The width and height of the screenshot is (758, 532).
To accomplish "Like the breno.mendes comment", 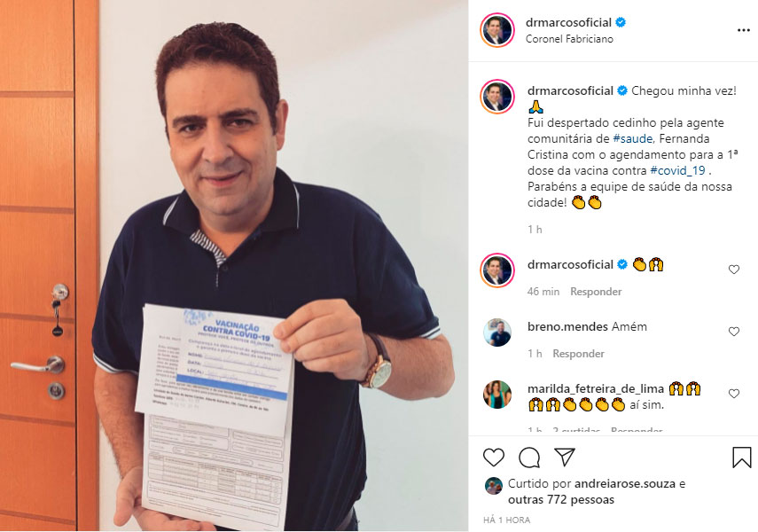I will click(734, 332).
